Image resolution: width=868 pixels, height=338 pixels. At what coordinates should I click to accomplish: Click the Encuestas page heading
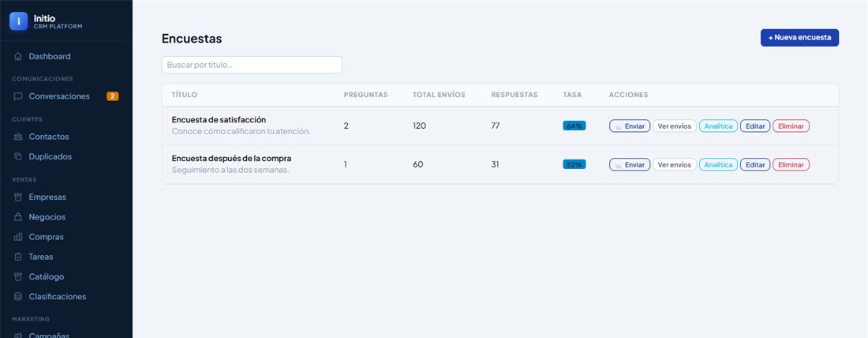coord(192,39)
